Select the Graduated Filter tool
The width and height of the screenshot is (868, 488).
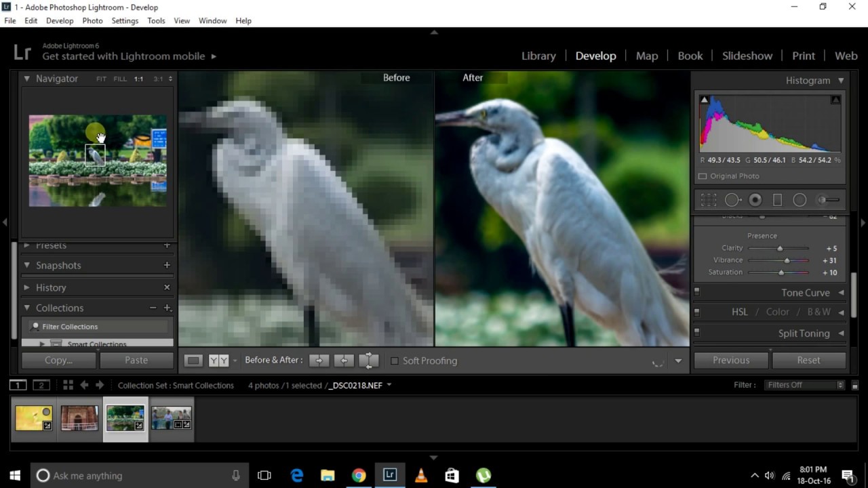tap(778, 200)
